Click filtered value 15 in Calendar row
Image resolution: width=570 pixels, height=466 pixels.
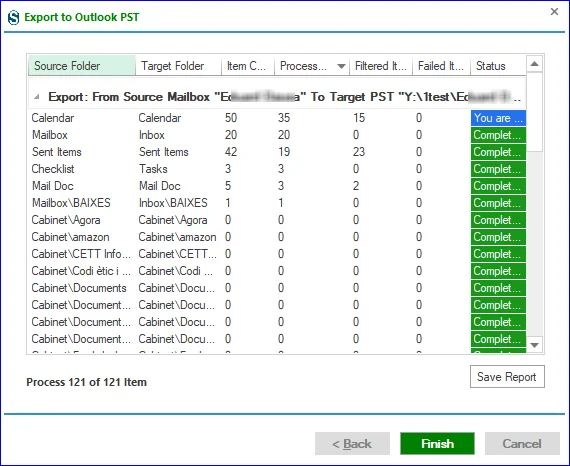[x=359, y=118]
